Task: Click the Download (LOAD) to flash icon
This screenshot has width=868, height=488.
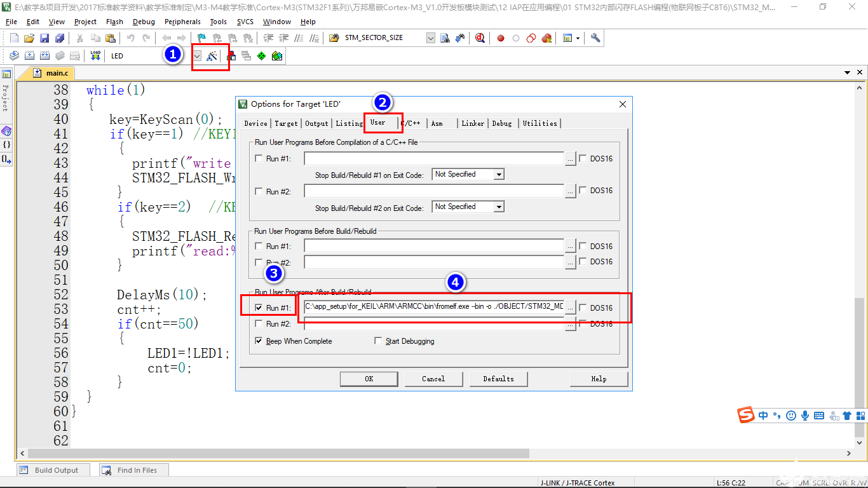Action: [x=95, y=56]
